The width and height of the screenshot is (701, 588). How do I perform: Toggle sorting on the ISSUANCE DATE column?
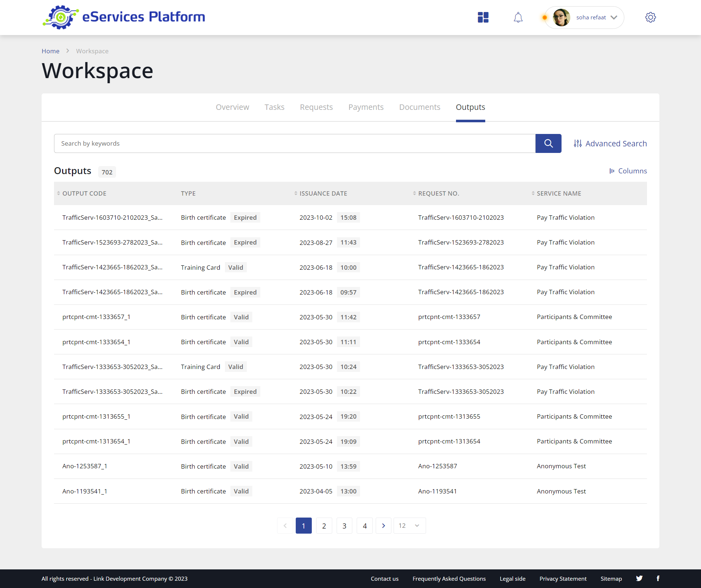click(x=296, y=193)
